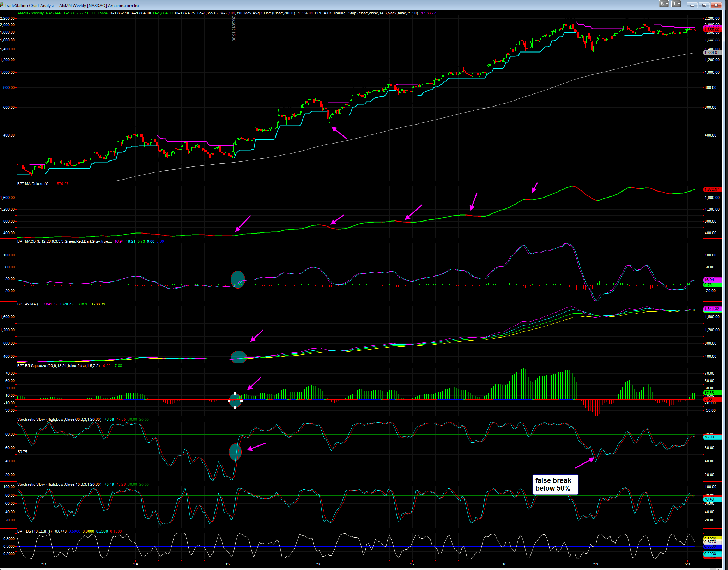This screenshot has height=570, width=728.
Task: Select the 'BPT MA Deluxe' indicator label
Action: [x=35, y=184]
